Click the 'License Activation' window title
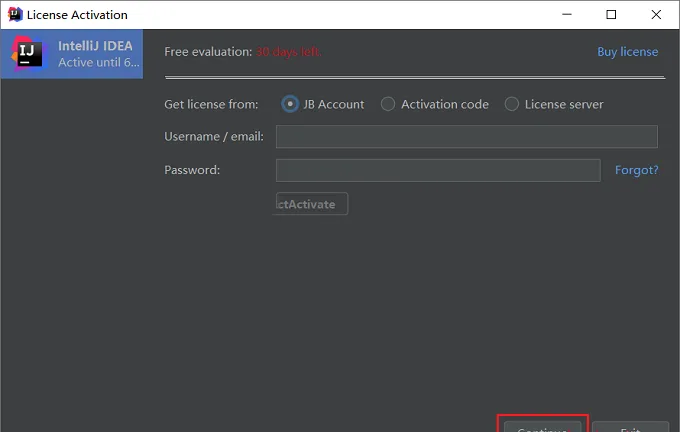This screenshot has width=680, height=432. (x=77, y=15)
